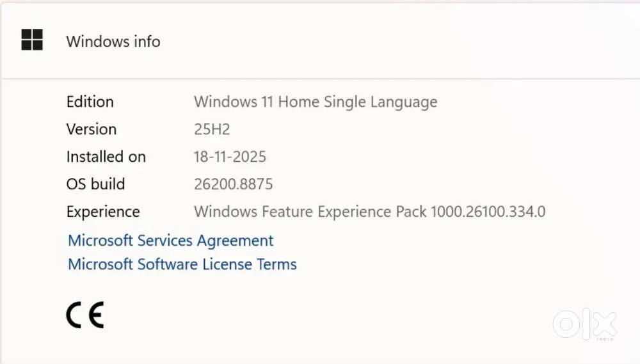Click the small INDIA text under OLX
The image size is (640, 364).
[605, 339]
